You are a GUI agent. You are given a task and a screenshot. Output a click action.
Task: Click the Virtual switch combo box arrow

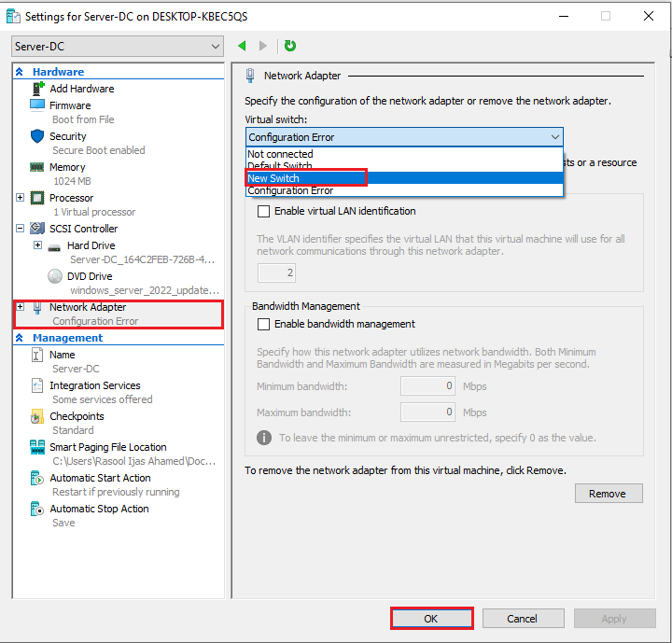[x=555, y=137]
